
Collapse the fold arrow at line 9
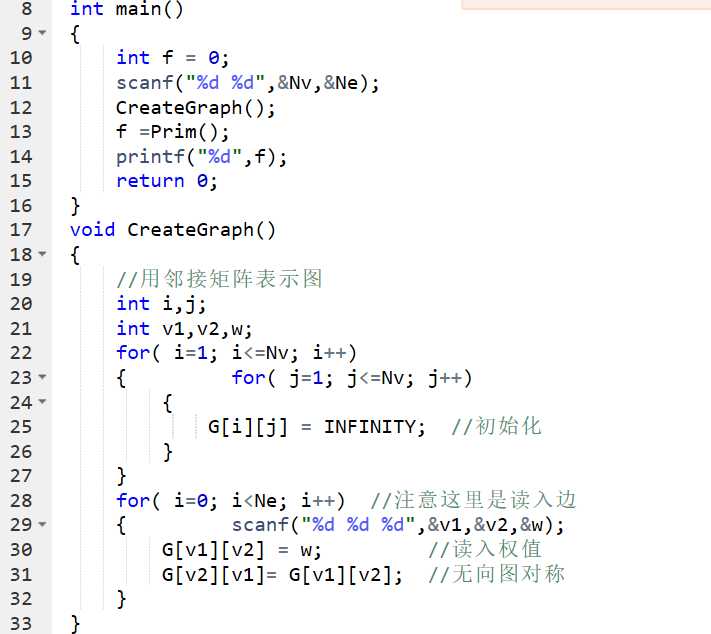tap(42, 33)
